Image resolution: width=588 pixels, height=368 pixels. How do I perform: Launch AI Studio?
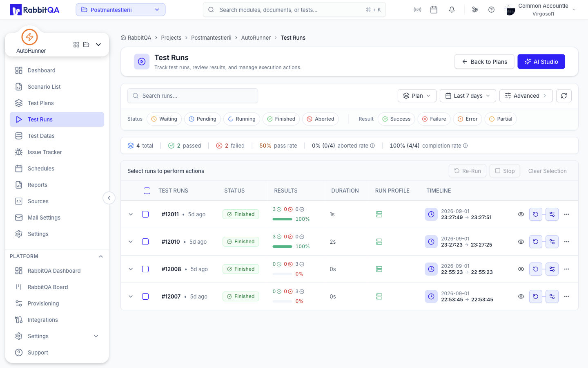541,62
